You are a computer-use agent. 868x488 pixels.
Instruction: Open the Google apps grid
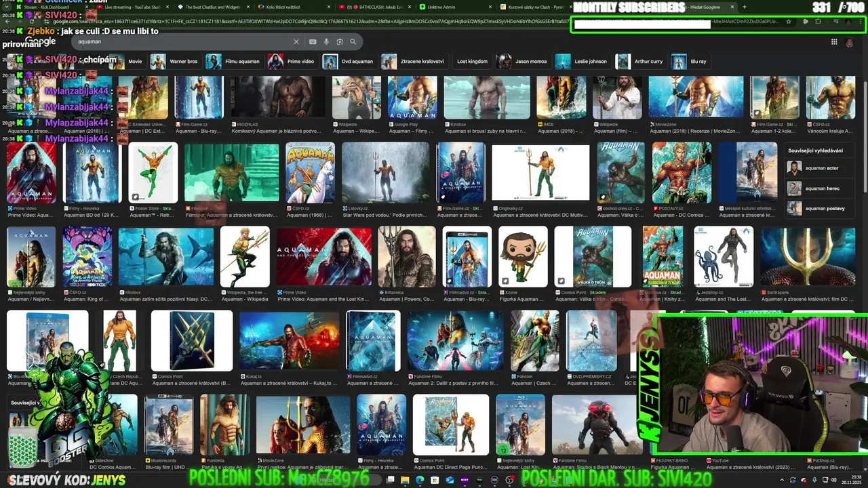click(834, 42)
